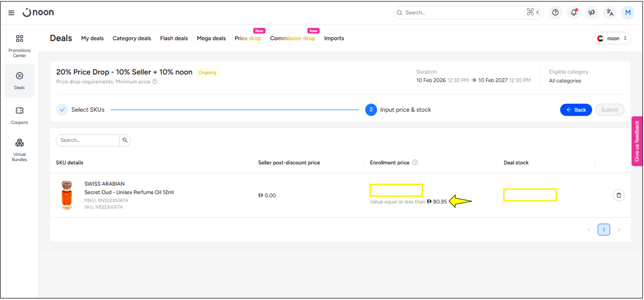Open the user profile avatar M

pyautogui.click(x=628, y=13)
